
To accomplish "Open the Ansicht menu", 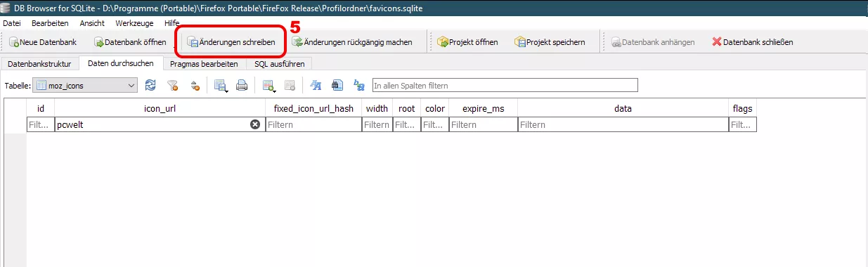I will [x=92, y=23].
